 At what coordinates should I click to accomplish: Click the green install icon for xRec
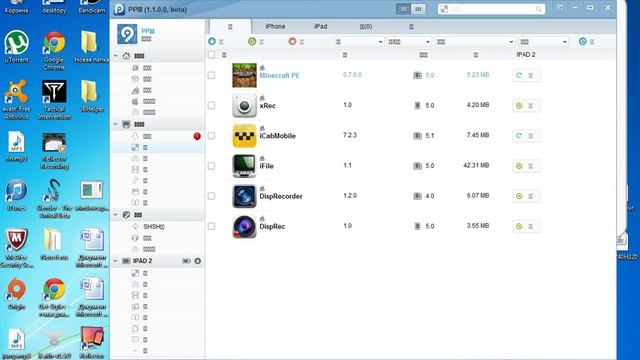tap(519, 106)
